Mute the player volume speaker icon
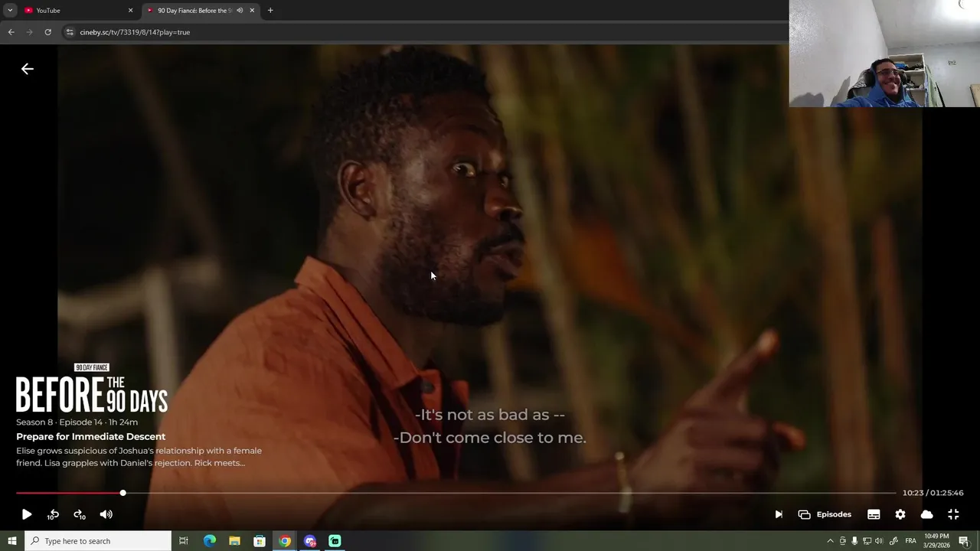This screenshot has height=551, width=980. coord(106,514)
